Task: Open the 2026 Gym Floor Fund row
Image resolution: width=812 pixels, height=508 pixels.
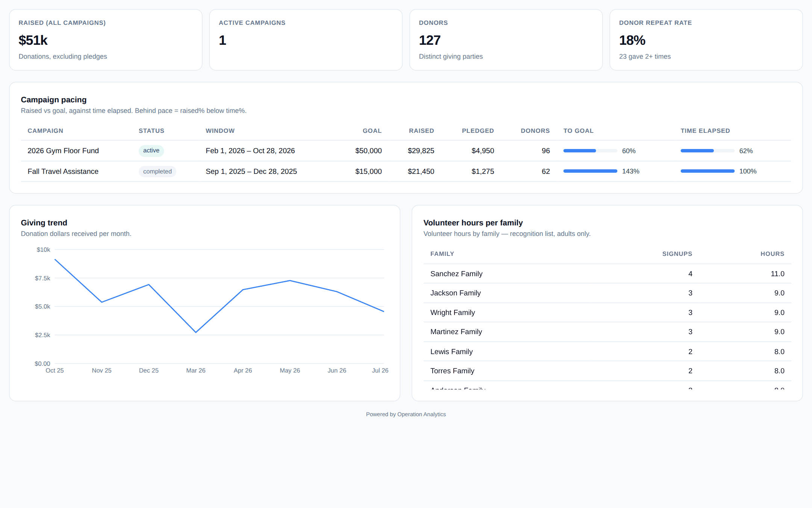Action: click(406, 151)
